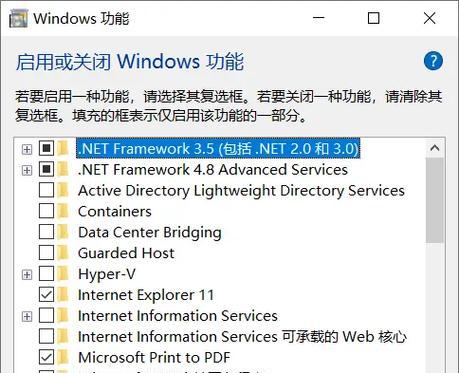
Task: Click folder icon beside Hyper-V
Action: (x=62, y=274)
